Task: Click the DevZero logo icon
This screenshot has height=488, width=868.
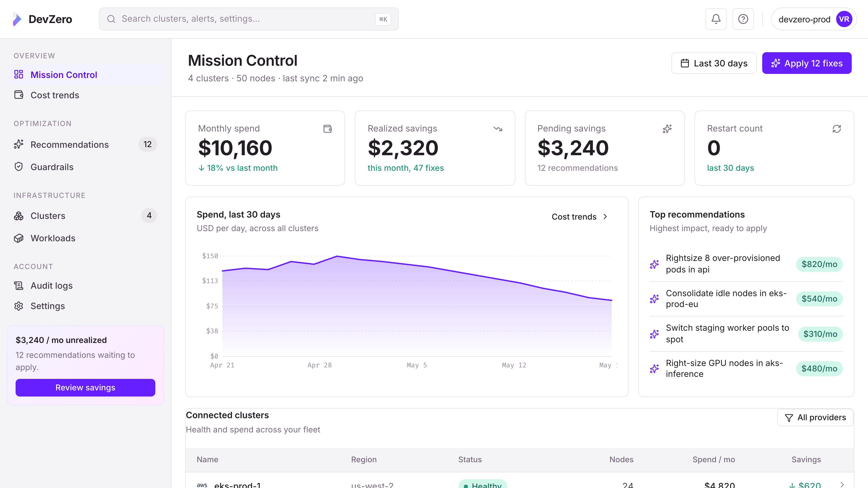Action: [x=17, y=19]
